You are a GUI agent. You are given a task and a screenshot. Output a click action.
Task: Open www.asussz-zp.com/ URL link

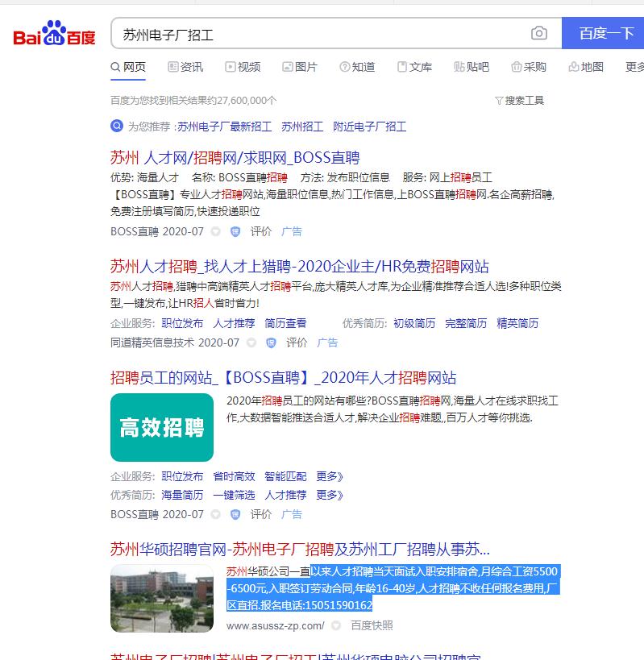click(x=276, y=626)
